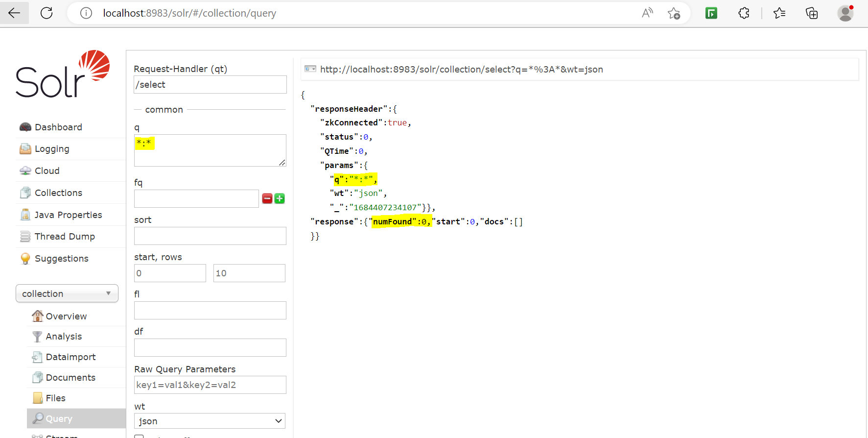Click the Overview house icon
The height and width of the screenshot is (438, 868).
point(37,316)
